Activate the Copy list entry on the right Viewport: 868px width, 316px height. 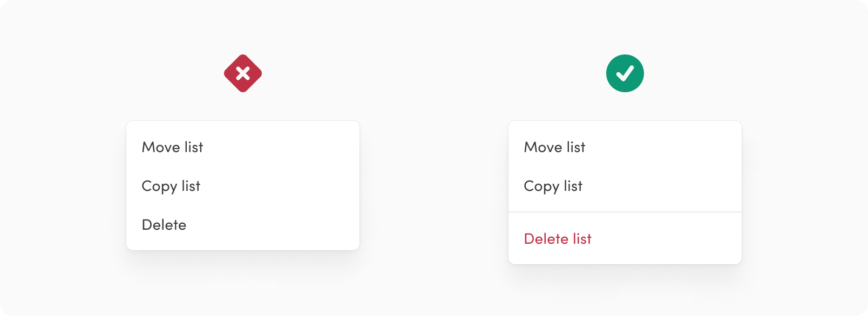(553, 186)
